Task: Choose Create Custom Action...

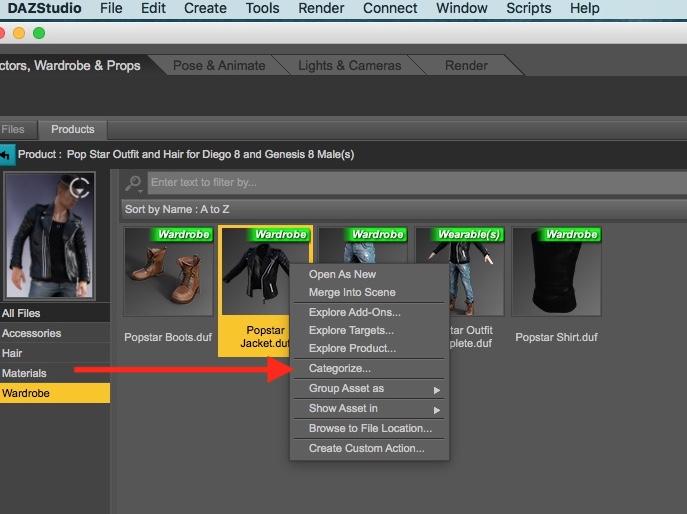Action: tap(369, 449)
